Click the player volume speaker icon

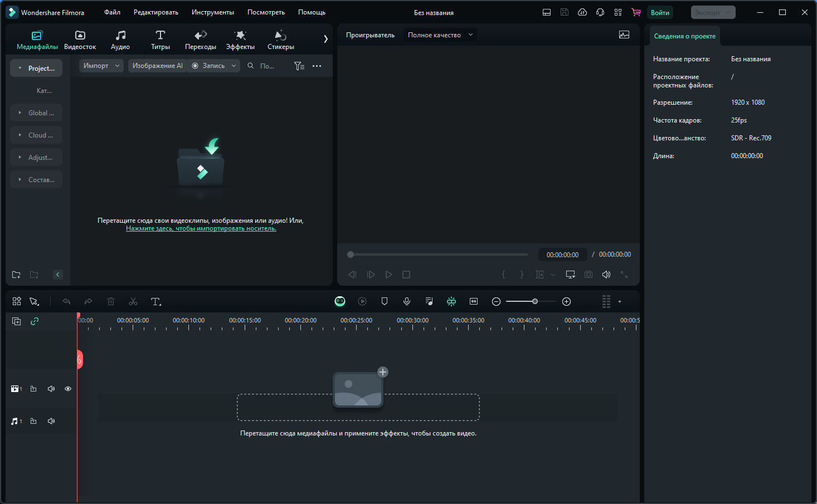pos(606,275)
